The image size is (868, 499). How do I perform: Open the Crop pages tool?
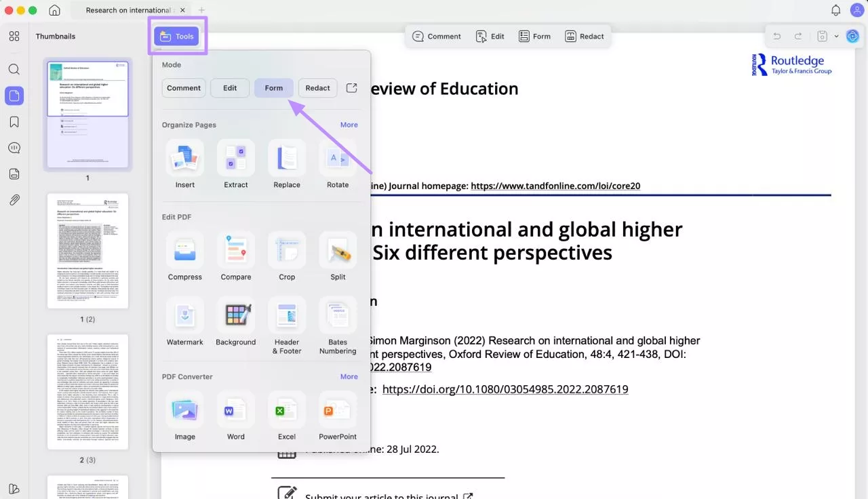[x=287, y=250]
